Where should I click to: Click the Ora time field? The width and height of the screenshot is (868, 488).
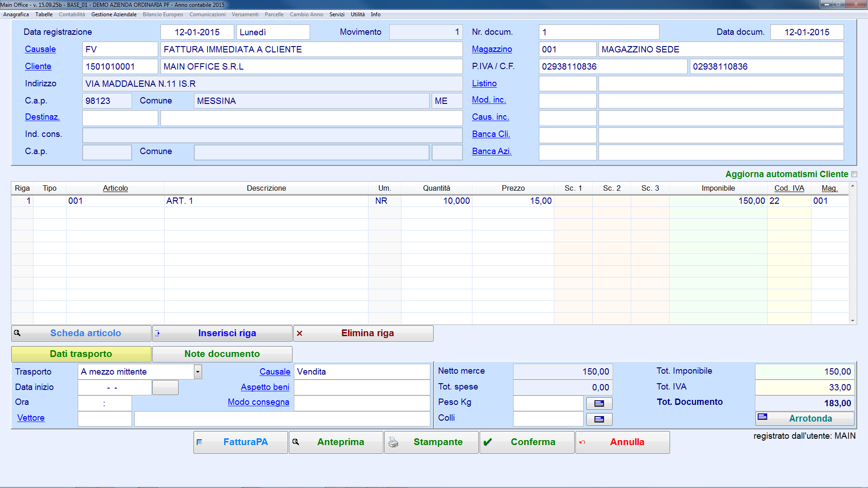(x=104, y=404)
